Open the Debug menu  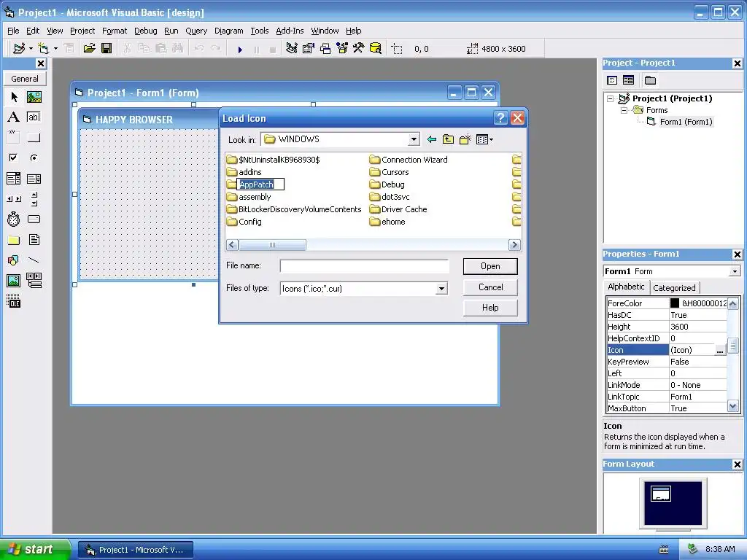point(145,31)
